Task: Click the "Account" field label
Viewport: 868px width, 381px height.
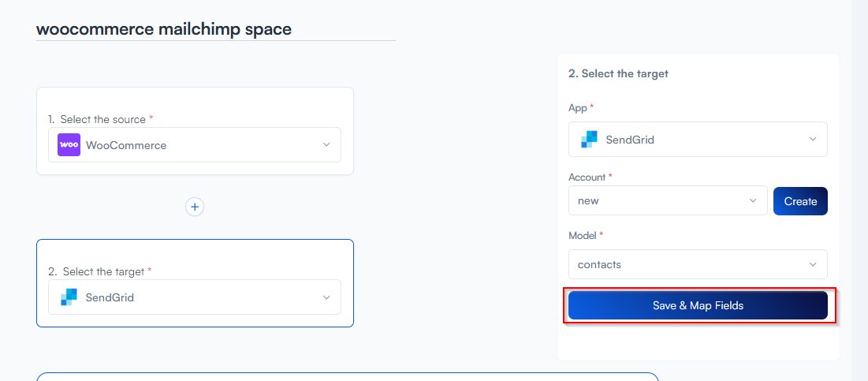Action: pyautogui.click(x=587, y=177)
